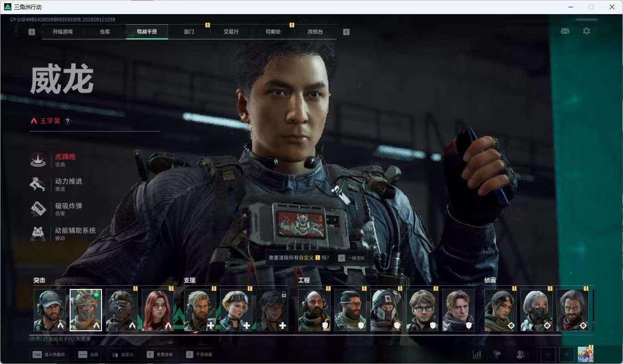Open the 部门 tab
The width and height of the screenshot is (623, 364).
click(189, 32)
